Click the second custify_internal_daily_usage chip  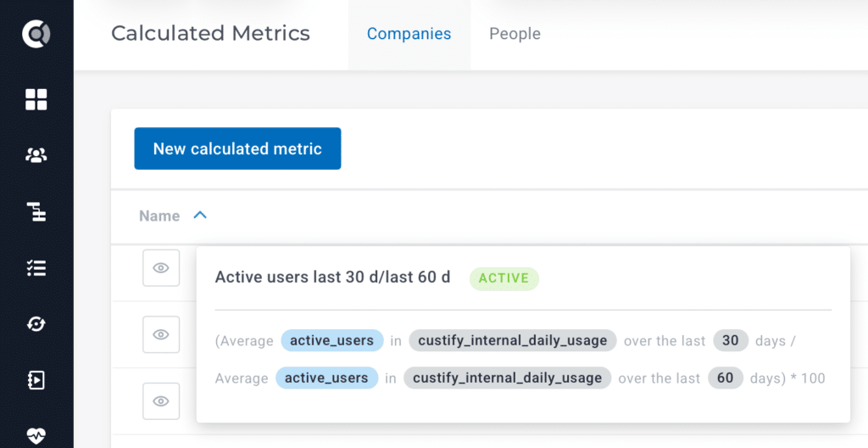(x=508, y=378)
